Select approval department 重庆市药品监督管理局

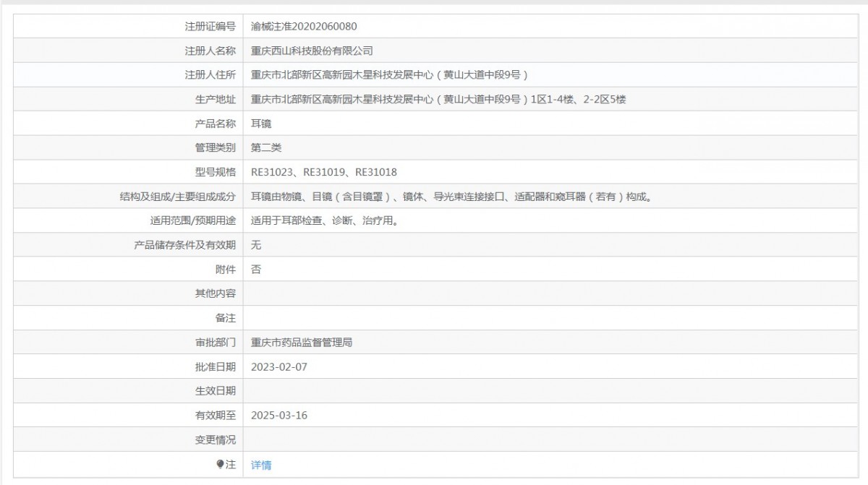tap(302, 343)
